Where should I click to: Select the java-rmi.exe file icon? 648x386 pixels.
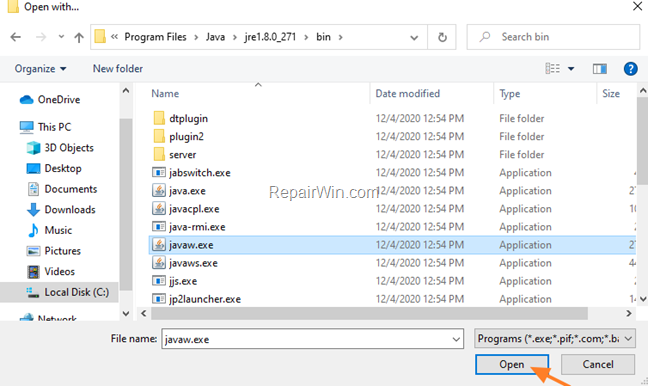click(159, 226)
